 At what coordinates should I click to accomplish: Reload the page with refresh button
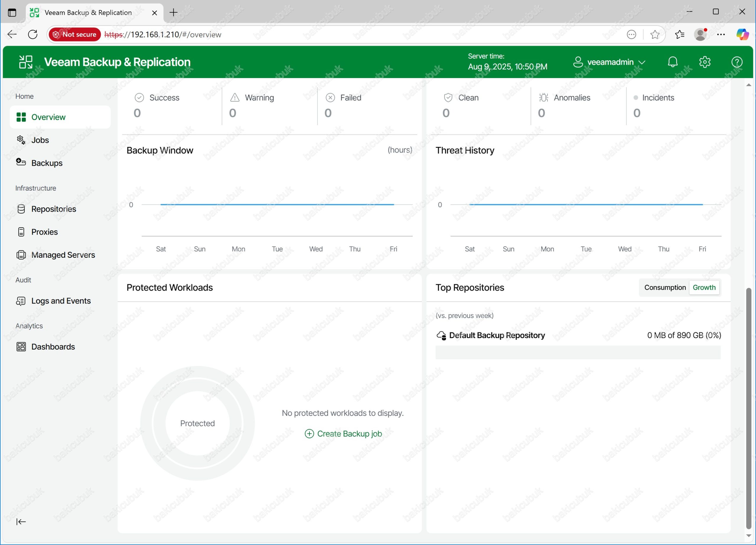tap(33, 34)
